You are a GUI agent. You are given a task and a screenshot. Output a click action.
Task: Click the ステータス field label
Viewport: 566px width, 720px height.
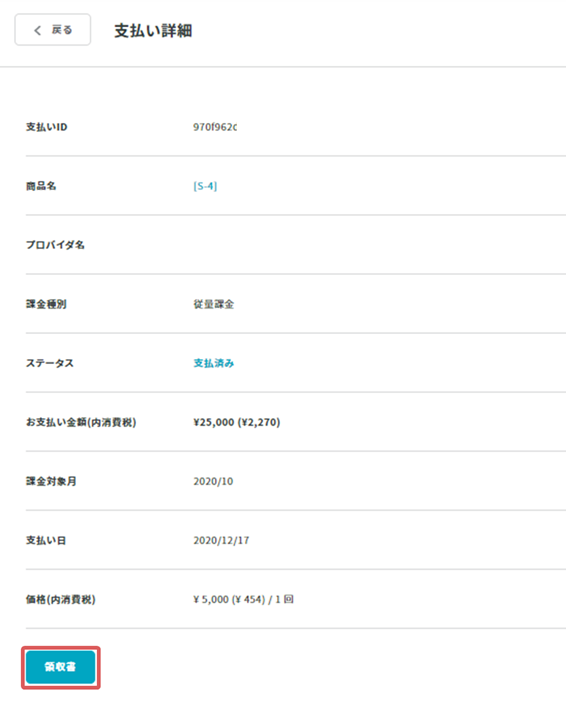click(50, 363)
